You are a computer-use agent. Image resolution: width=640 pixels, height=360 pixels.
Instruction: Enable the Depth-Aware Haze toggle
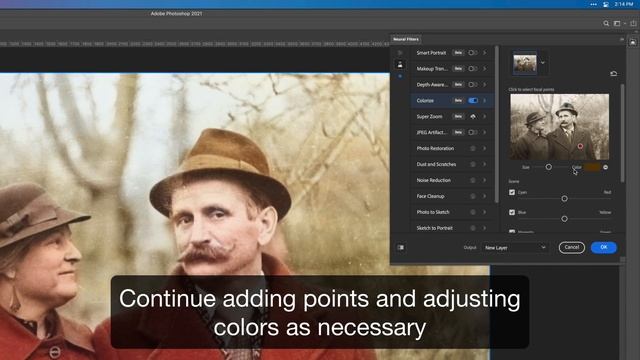coord(473,85)
